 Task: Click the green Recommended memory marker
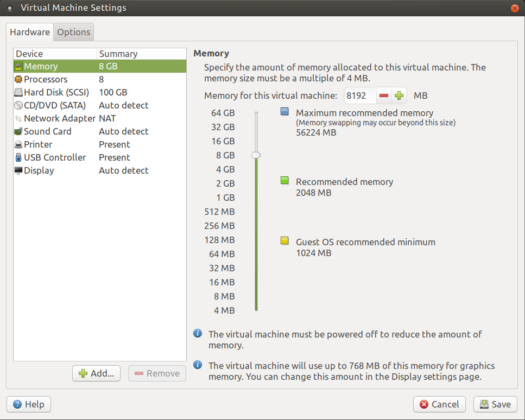point(284,180)
